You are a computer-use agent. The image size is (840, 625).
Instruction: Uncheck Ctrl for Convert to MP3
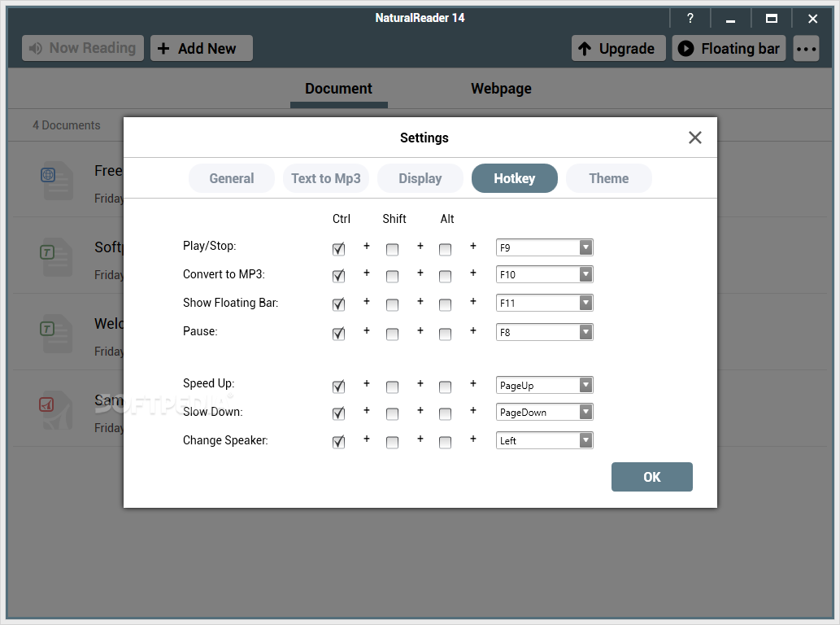click(338, 276)
